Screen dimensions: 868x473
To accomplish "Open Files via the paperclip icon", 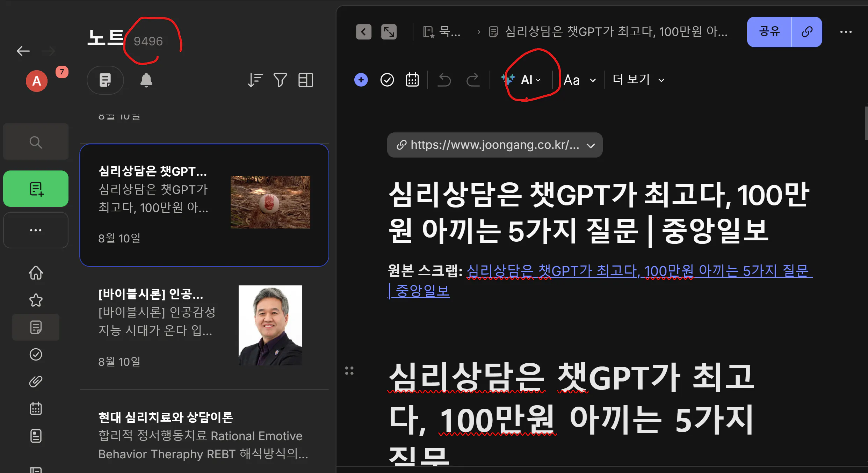I will click(x=36, y=381).
